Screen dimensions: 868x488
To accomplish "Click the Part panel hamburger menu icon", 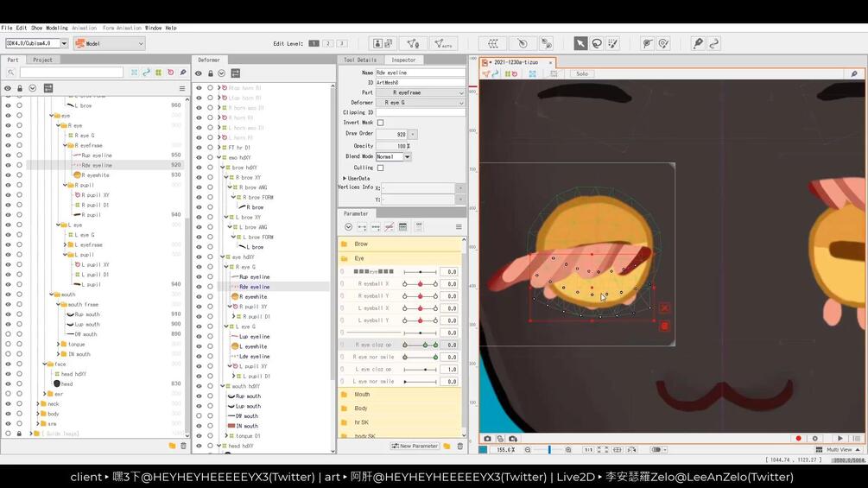I will (182, 88).
